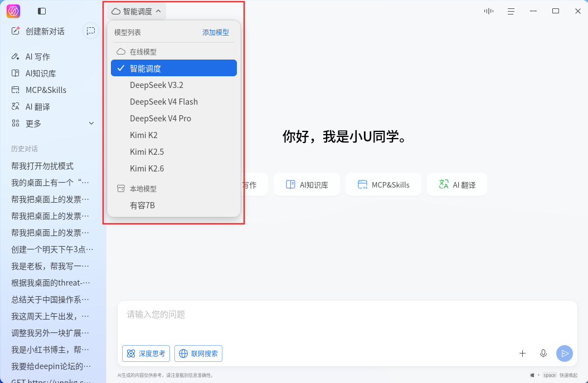The height and width of the screenshot is (383, 588).
Task: Toggle 深度思考 deep thinking mode
Action: coord(146,353)
